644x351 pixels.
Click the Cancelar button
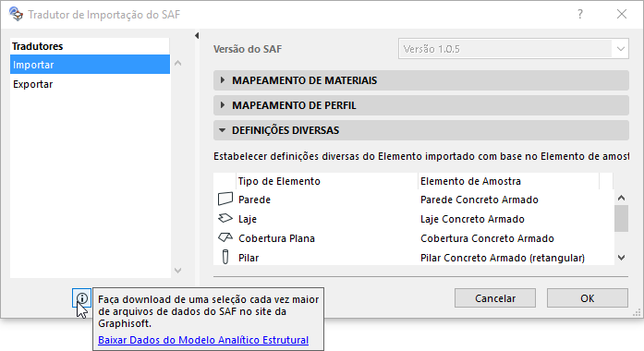click(x=495, y=298)
